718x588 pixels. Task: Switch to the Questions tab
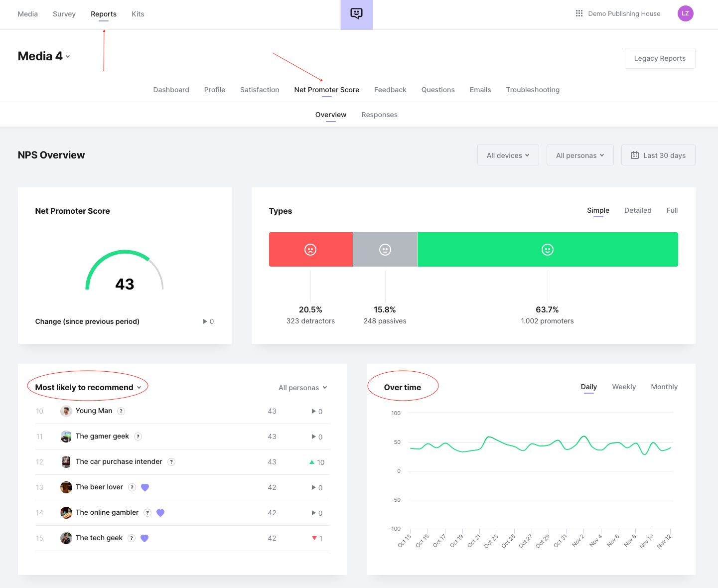click(438, 90)
